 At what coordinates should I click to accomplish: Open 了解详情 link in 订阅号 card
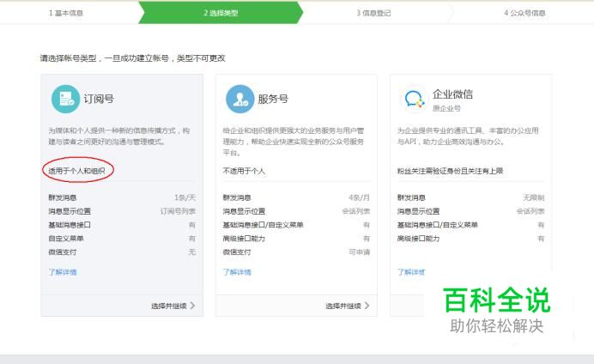point(63,272)
